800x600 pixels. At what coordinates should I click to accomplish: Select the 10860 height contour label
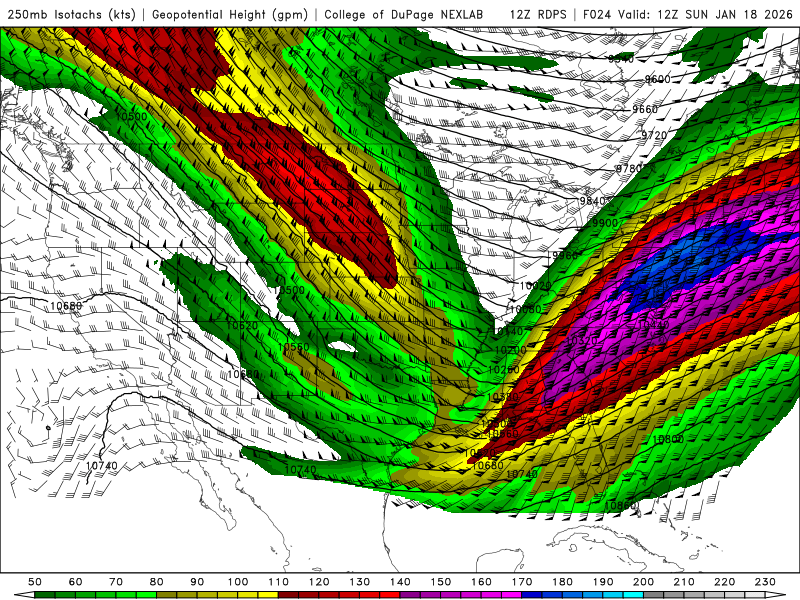click(620, 506)
